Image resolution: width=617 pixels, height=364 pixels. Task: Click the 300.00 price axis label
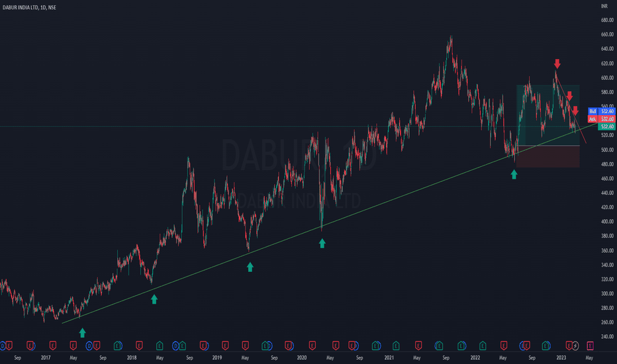pos(607,294)
